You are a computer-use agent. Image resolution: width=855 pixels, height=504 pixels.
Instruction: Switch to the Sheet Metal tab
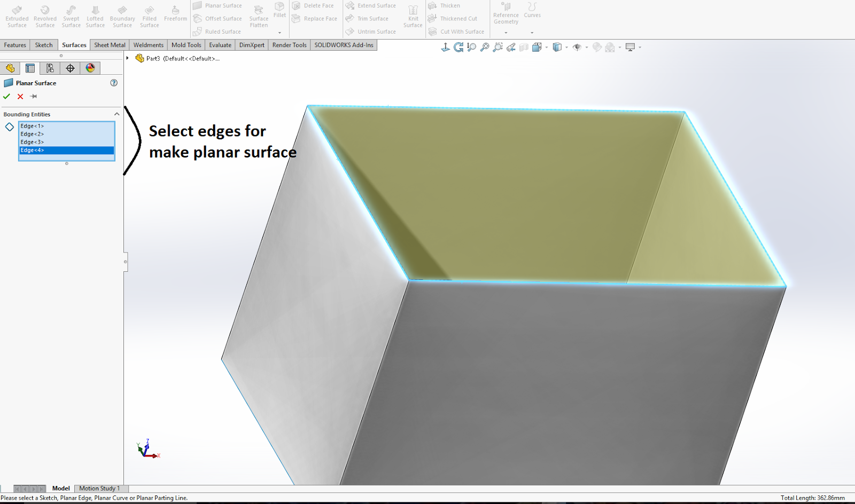pos(110,45)
